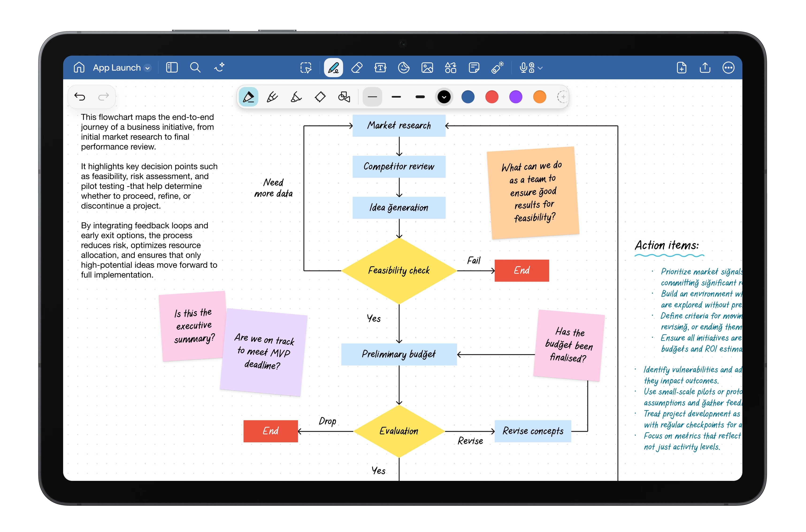
Task: Pick the purple pen color
Action: coord(515,97)
